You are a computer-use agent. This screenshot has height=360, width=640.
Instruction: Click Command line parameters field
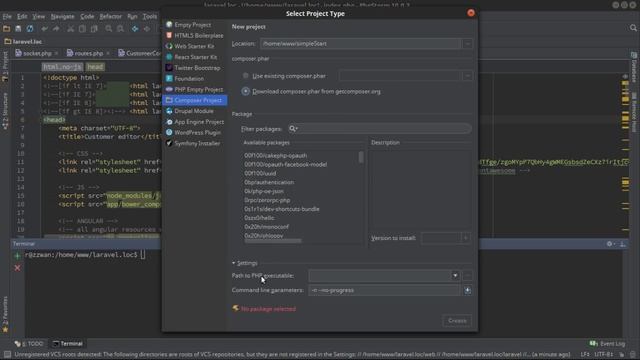click(x=384, y=290)
